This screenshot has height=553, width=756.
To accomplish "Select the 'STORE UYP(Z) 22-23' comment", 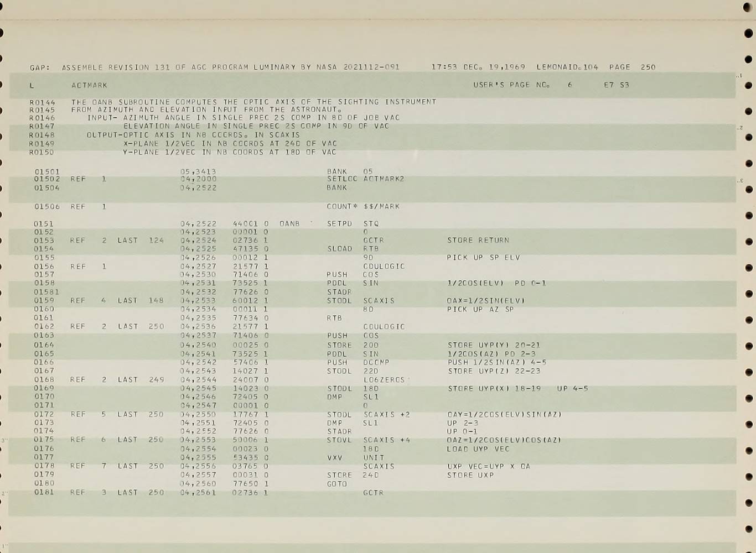I will tap(494, 371).
